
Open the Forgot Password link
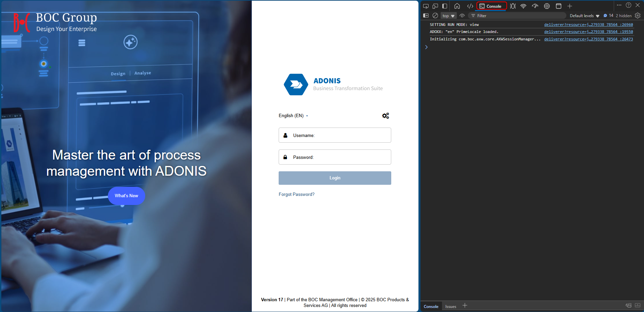tap(296, 194)
